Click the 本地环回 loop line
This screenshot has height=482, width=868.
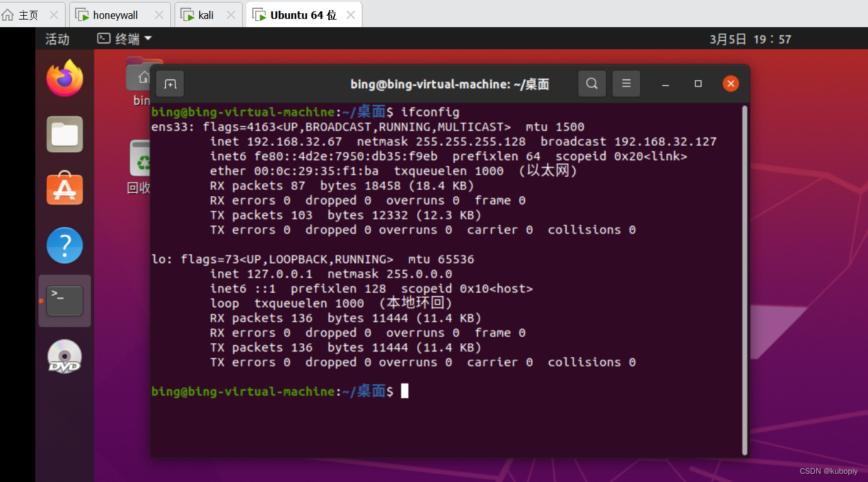332,303
